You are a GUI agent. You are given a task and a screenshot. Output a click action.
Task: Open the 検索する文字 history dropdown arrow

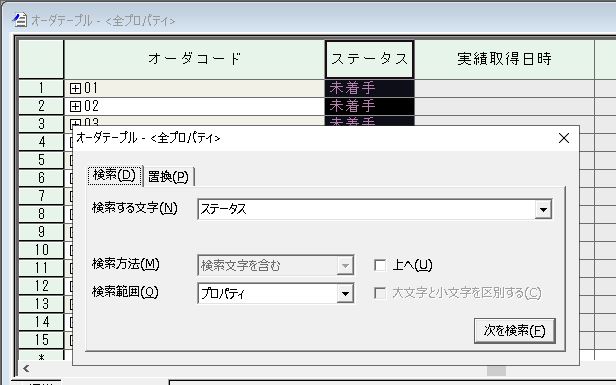pyautogui.click(x=543, y=209)
